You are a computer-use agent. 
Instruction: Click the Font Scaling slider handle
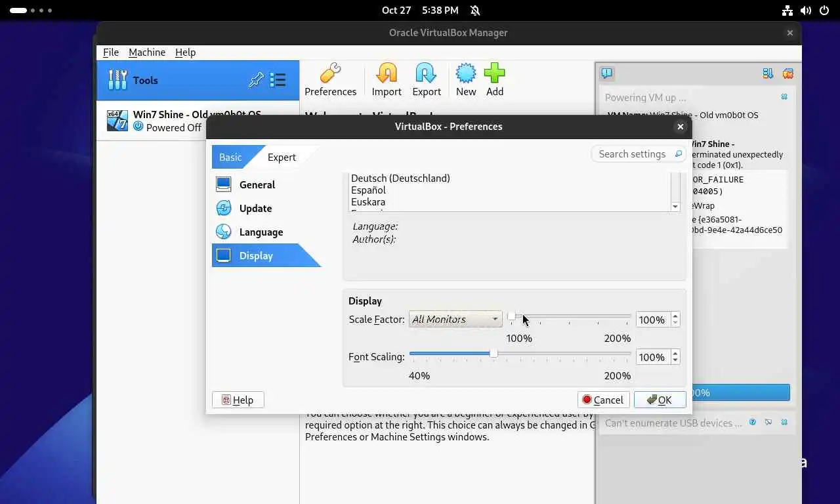(x=493, y=354)
